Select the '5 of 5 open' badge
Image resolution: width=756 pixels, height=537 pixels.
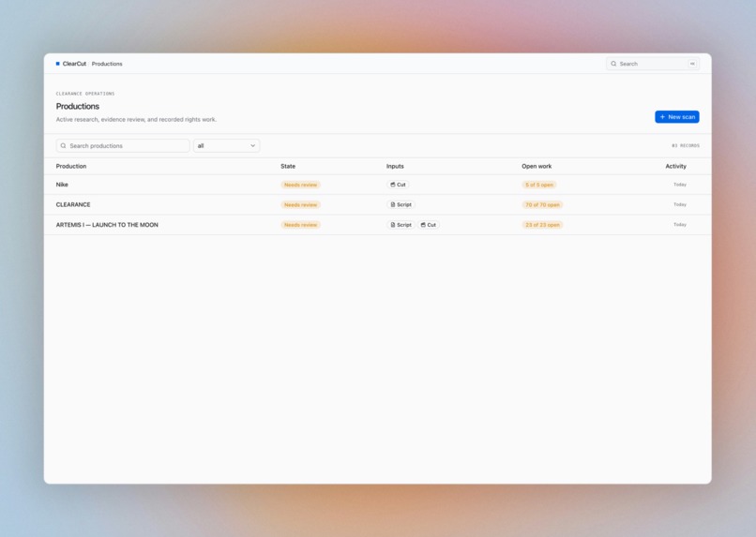pyautogui.click(x=539, y=185)
